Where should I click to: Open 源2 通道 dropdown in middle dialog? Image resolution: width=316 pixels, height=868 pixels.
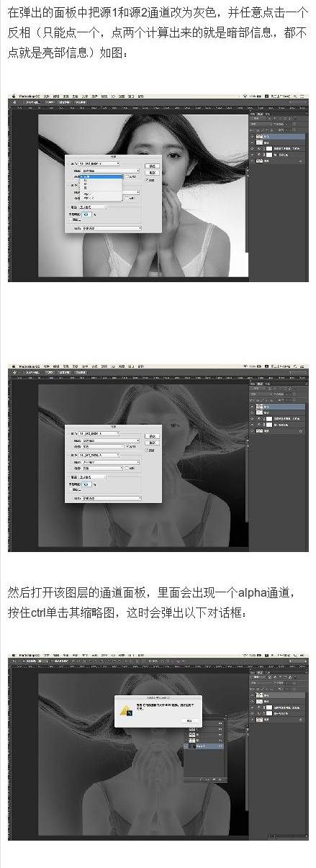[102, 468]
